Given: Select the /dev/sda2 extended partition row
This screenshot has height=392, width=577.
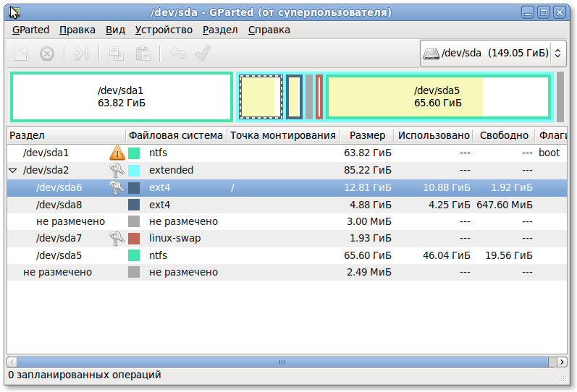Looking at the screenshot, I should (287, 170).
